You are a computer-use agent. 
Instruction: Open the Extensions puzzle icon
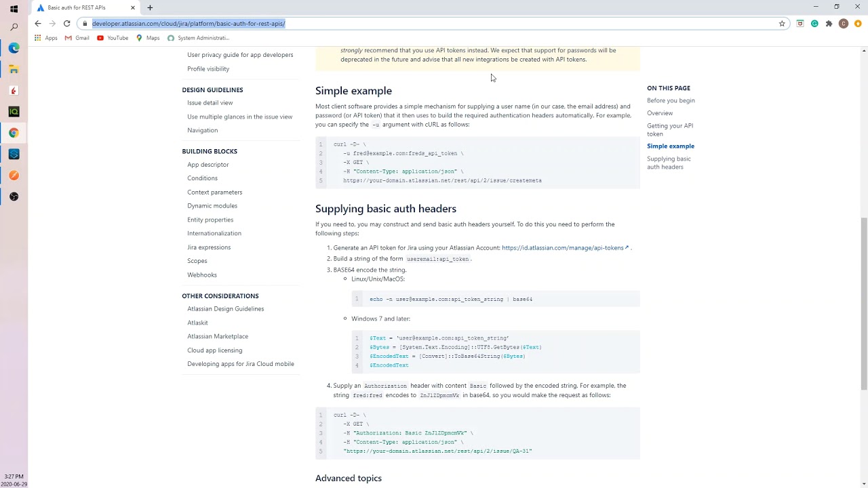pos(829,23)
